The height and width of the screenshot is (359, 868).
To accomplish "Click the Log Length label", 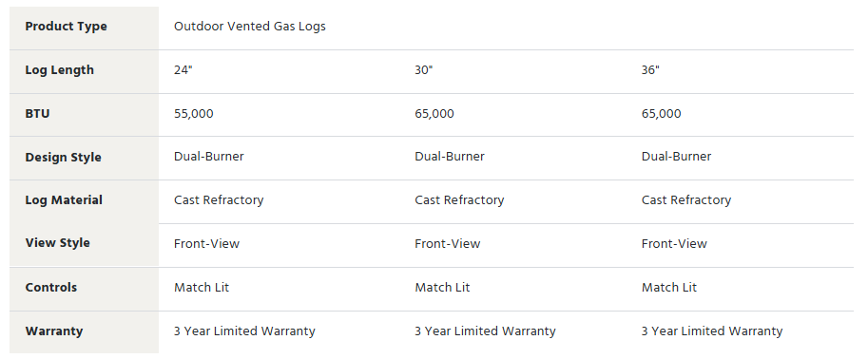I will (59, 70).
